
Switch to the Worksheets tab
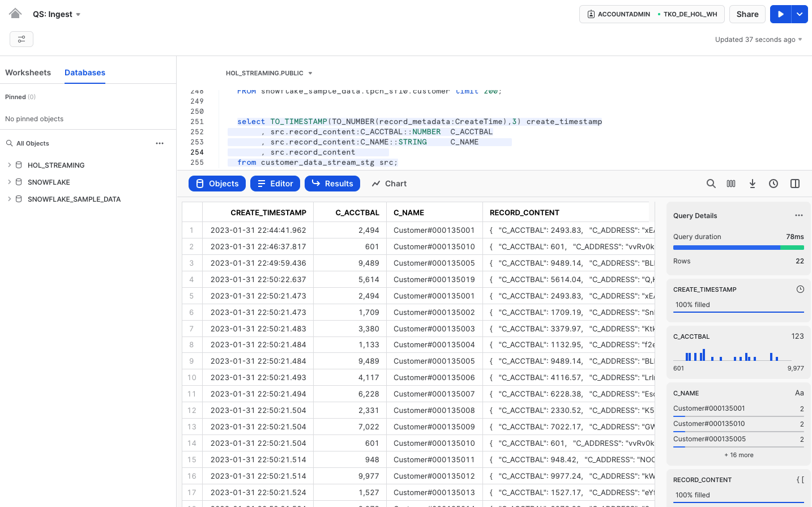tap(28, 73)
